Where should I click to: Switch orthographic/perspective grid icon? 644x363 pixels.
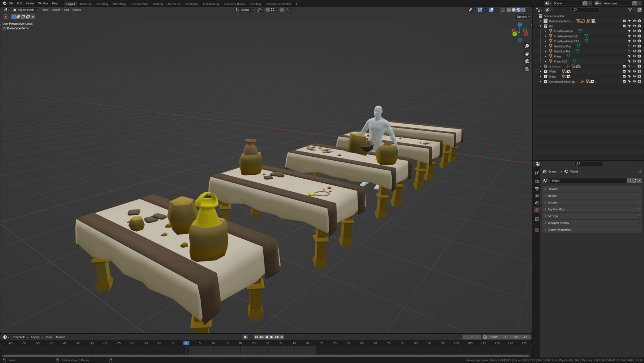tap(526, 69)
